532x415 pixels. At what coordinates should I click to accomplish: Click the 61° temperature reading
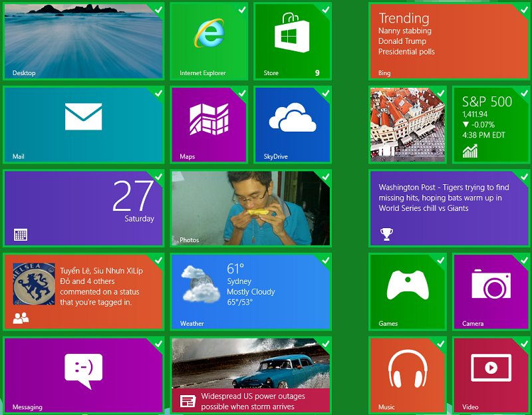(235, 269)
